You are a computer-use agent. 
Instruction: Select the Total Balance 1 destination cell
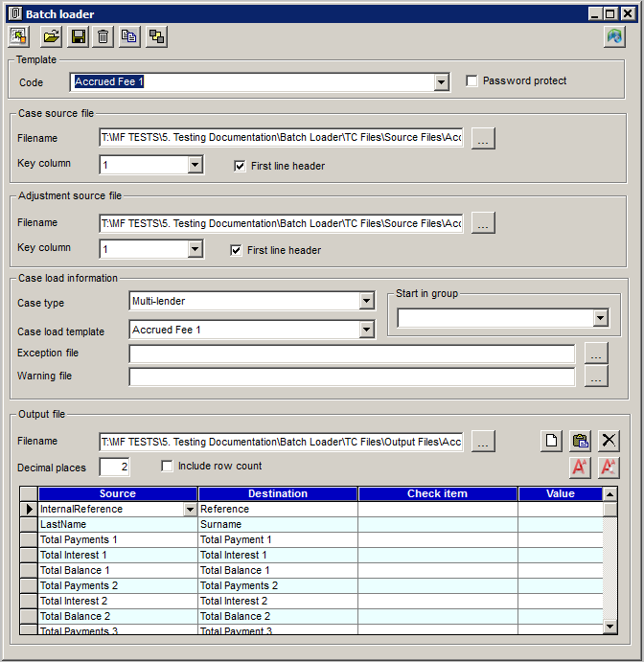tap(278, 570)
